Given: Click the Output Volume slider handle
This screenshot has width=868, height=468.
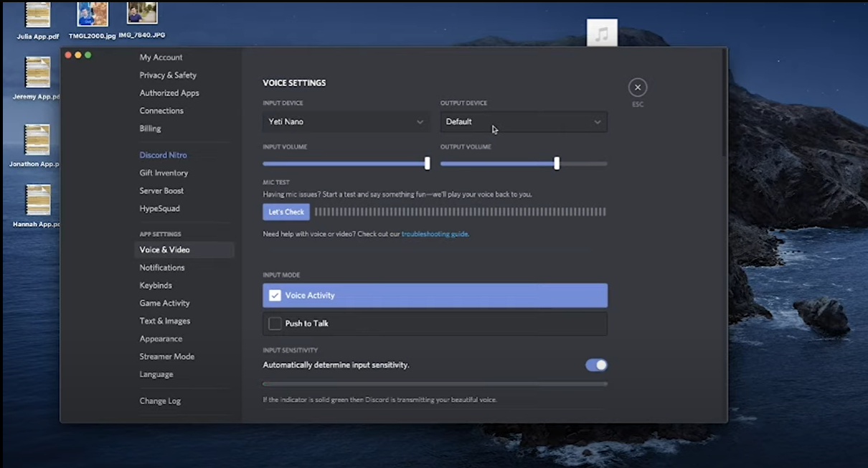Looking at the screenshot, I should [557, 164].
